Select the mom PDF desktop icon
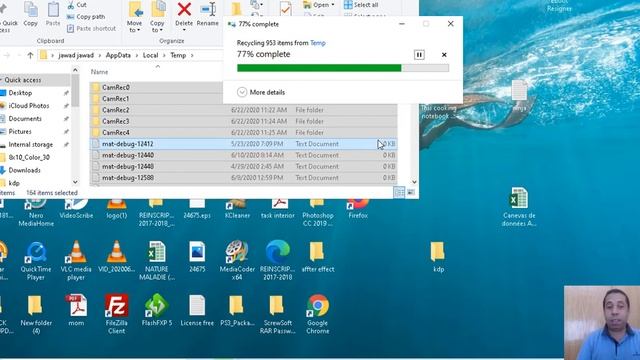Screen dimensions: 640x360 pos(76,310)
